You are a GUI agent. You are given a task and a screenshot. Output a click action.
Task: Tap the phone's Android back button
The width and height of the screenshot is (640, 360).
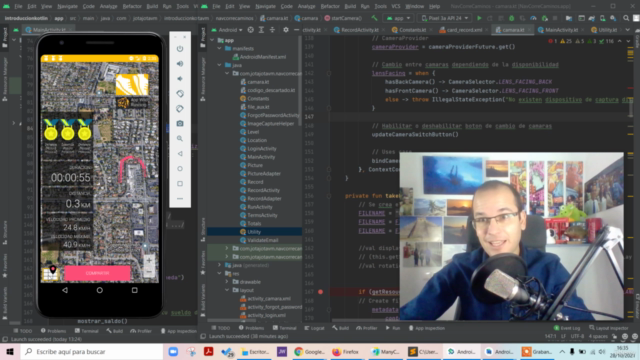[65, 290]
